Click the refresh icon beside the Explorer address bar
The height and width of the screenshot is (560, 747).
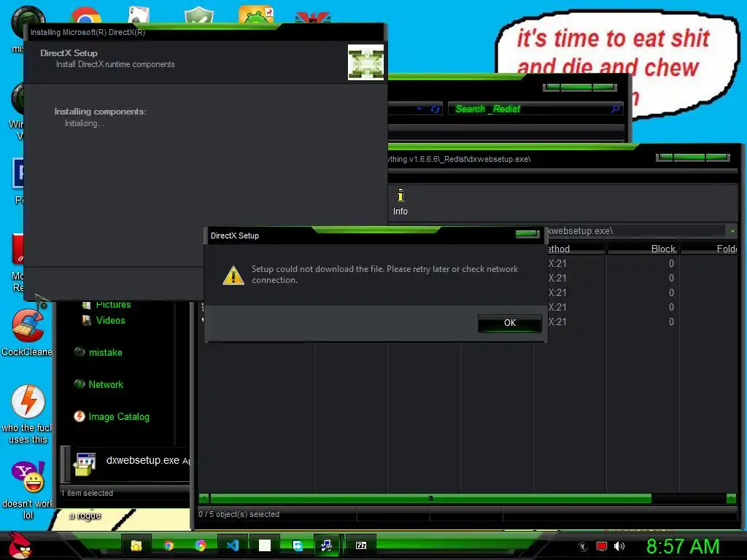pyautogui.click(x=435, y=109)
